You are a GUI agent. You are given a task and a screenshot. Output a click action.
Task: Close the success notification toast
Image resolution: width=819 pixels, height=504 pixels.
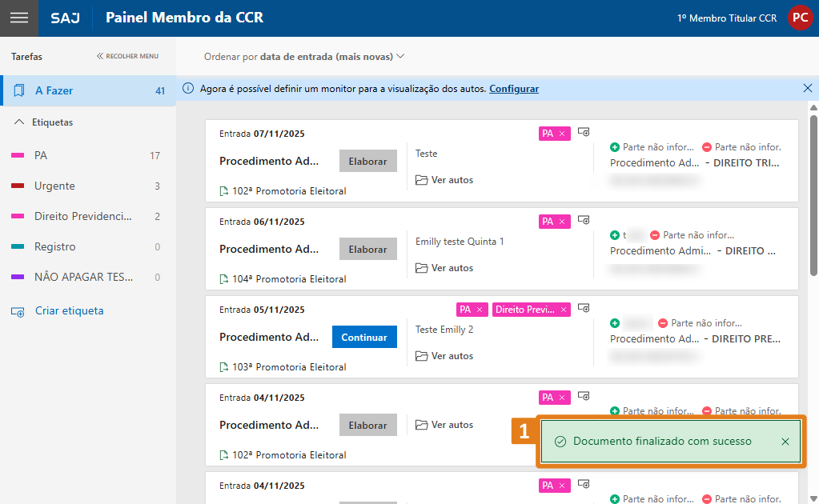pos(785,442)
